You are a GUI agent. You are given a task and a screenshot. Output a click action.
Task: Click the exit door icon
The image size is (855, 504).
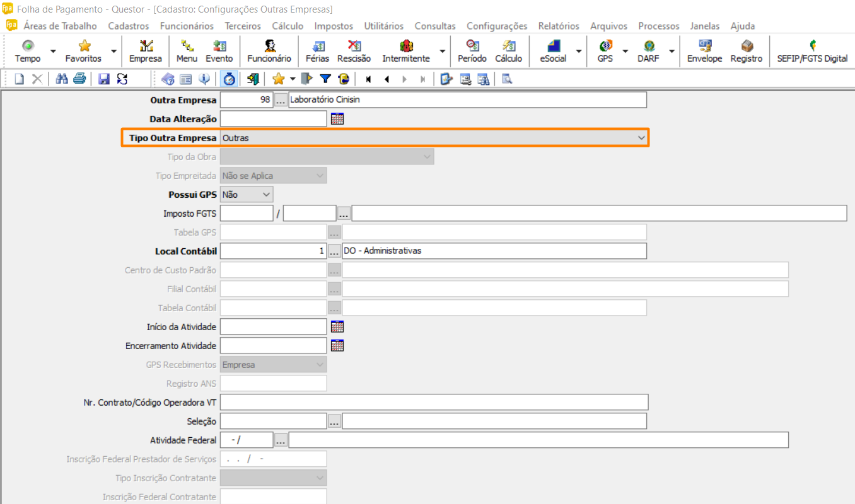253,79
